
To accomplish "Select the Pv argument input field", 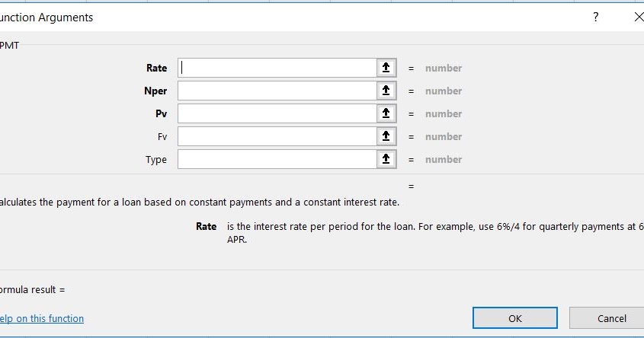I will pos(277,113).
